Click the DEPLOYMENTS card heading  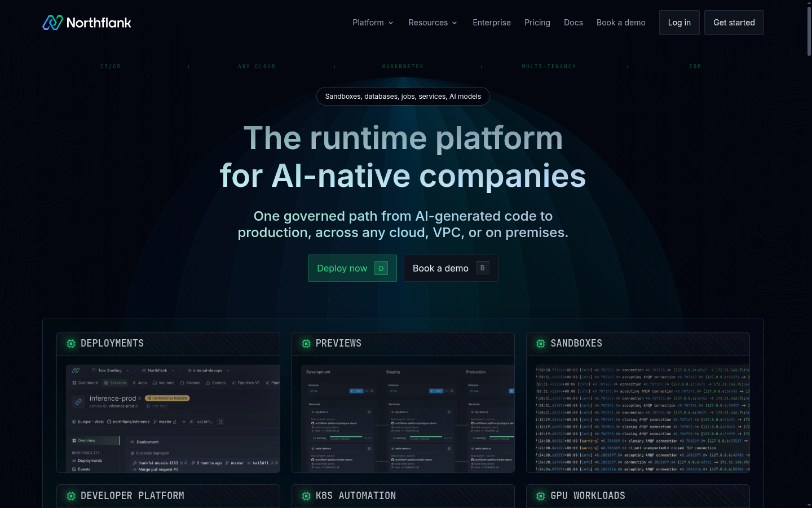pos(112,343)
